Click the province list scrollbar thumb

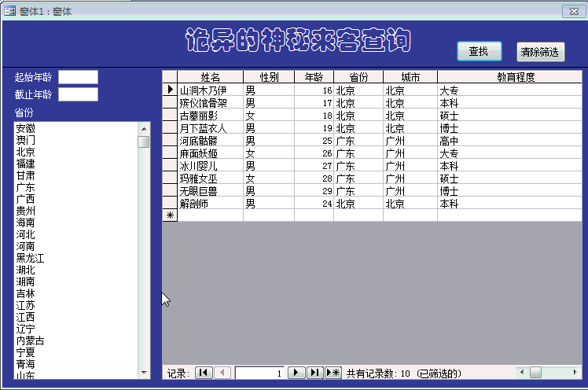pos(144,142)
